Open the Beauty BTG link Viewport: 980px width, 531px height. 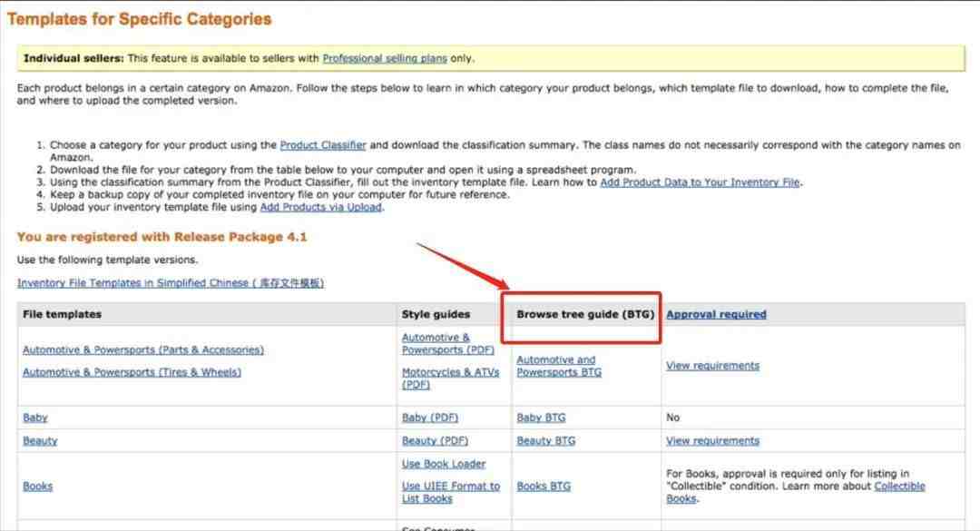545,441
